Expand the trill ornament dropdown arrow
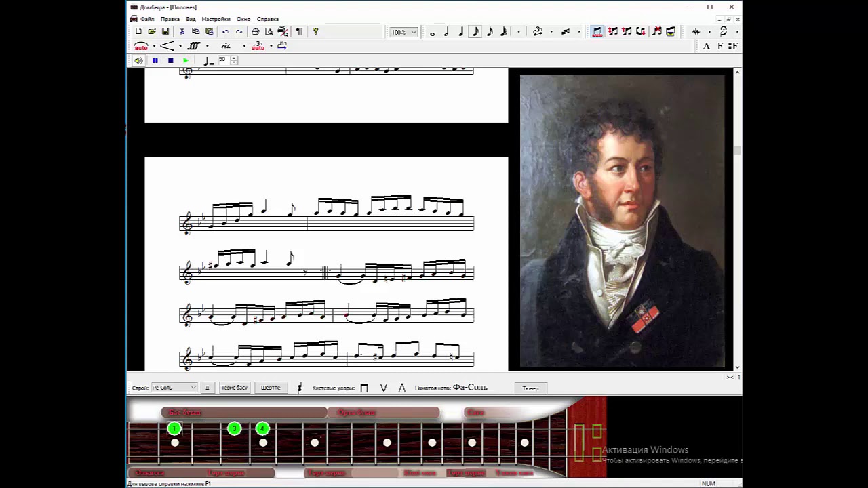 pyautogui.click(x=709, y=32)
